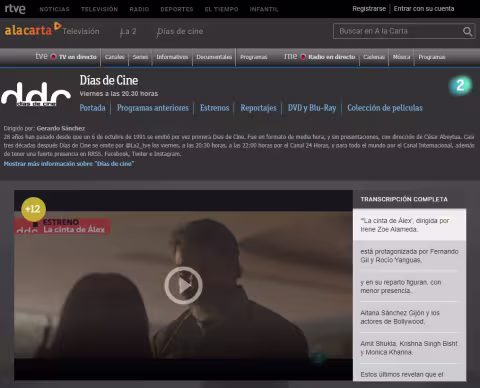
Task: Open Radio en directo
Action: coord(332,57)
